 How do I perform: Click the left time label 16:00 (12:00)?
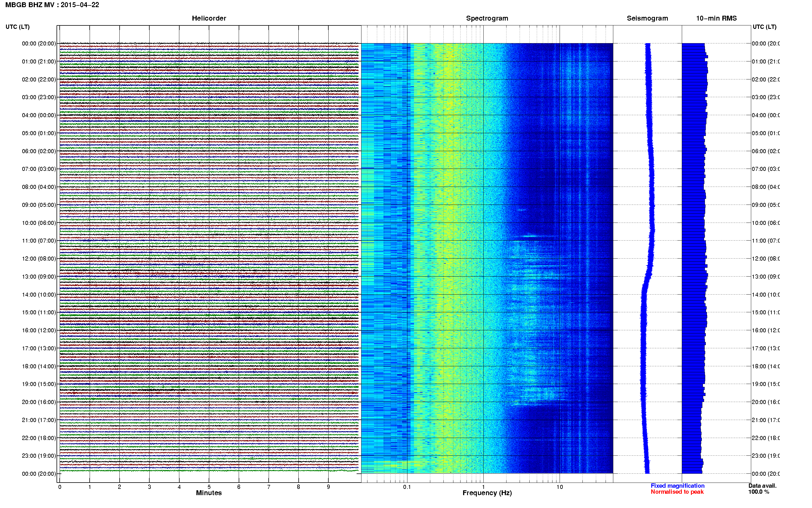tap(39, 330)
